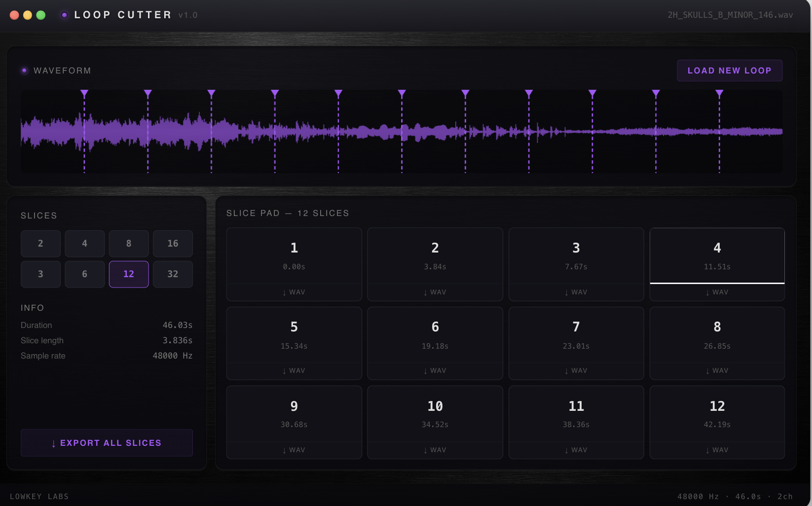Download WAV for slice 3
The image size is (812, 506).
click(576, 292)
